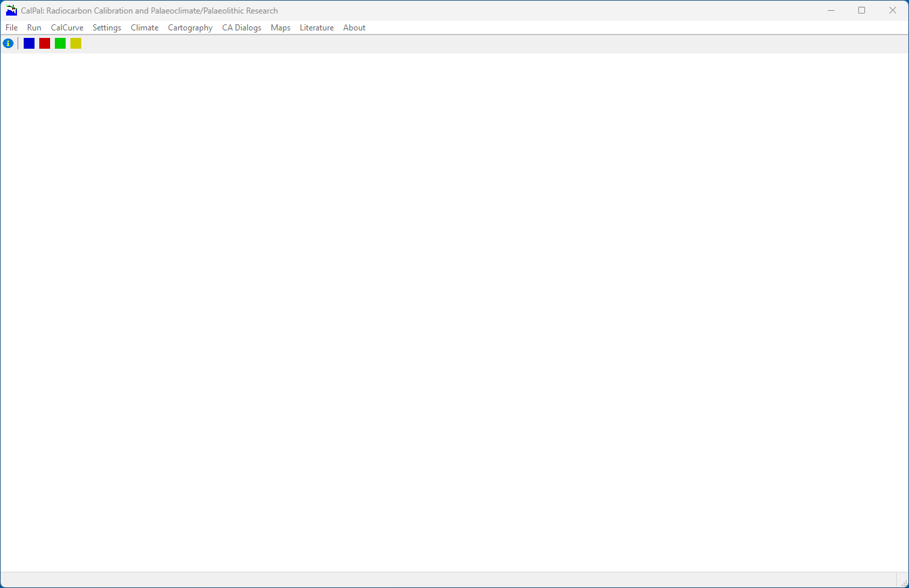Click the resize grip in status bar corner
The image size is (909, 588).
point(904,583)
